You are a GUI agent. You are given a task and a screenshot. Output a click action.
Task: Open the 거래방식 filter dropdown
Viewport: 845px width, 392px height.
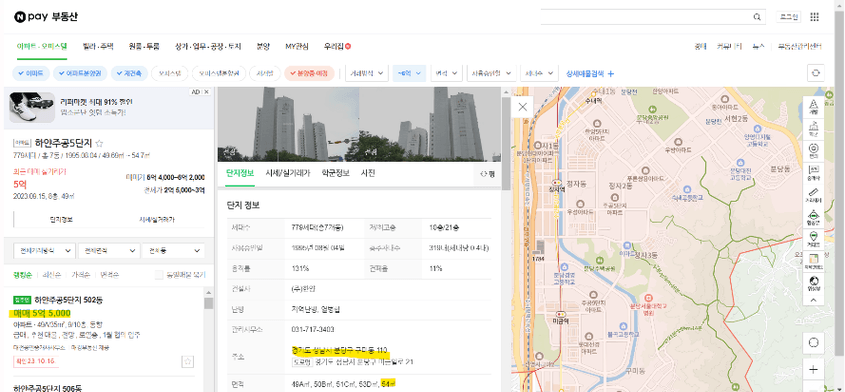click(367, 73)
